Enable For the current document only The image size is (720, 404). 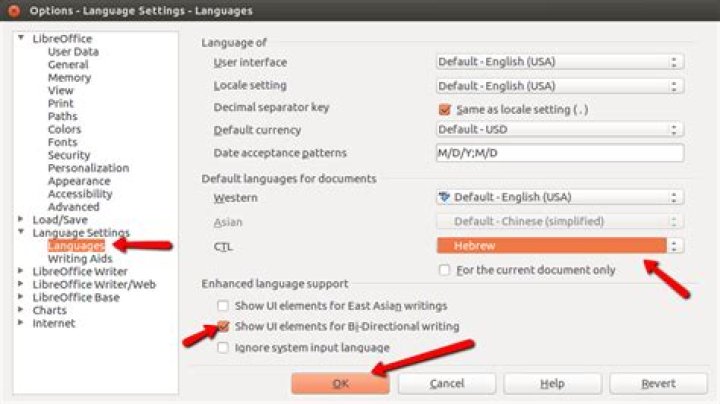444,270
